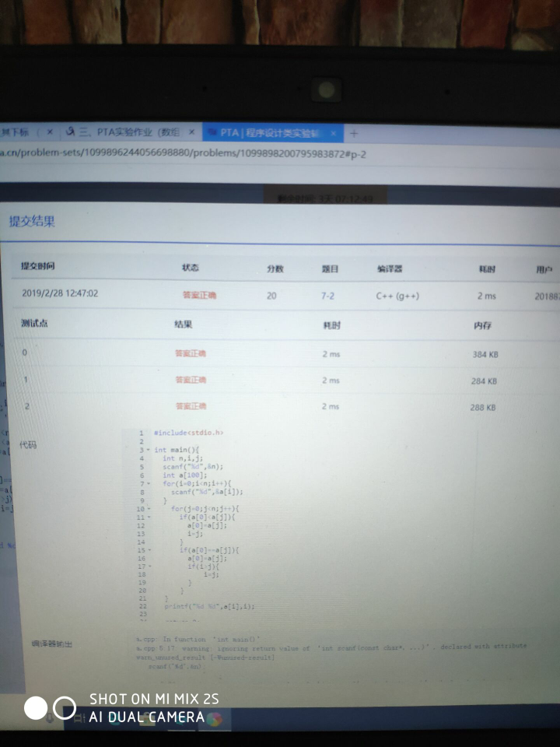Image resolution: width=560 pixels, height=747 pixels.
Task: Click test point 0 row label
Action: (x=25, y=352)
